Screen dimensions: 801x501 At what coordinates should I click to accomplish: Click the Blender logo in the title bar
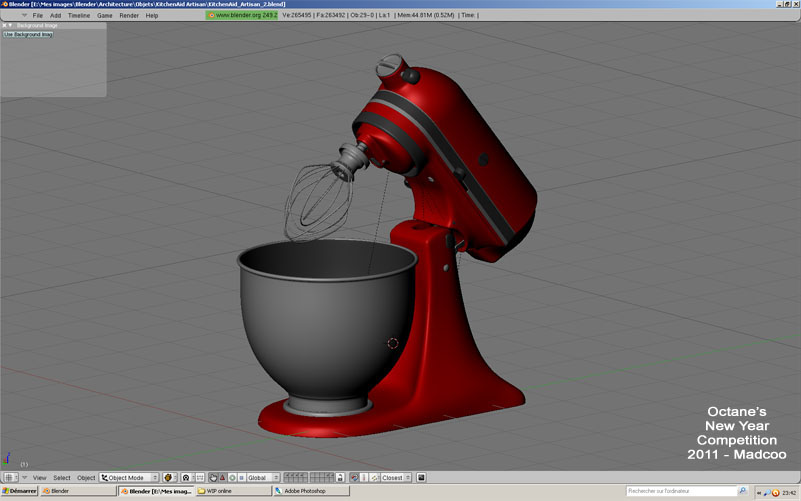pyautogui.click(x=5, y=4)
